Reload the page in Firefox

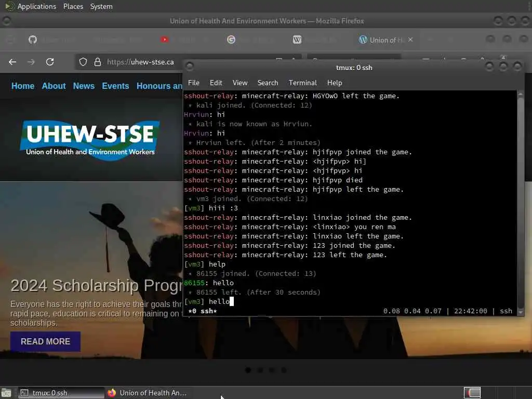[x=50, y=62]
